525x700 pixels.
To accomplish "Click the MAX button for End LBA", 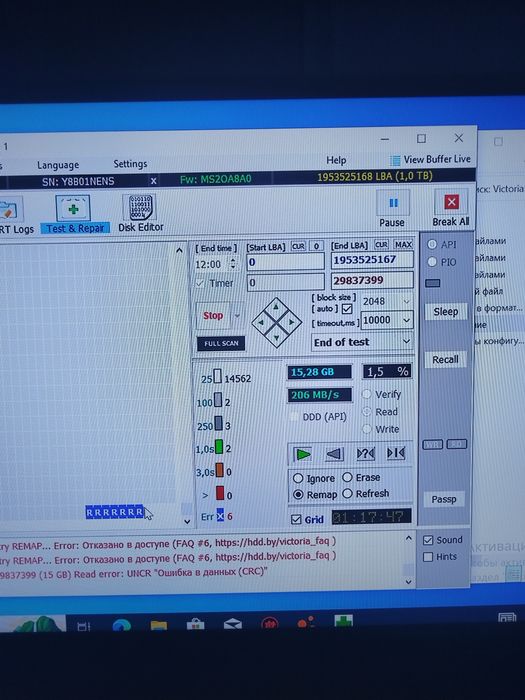I will [x=403, y=245].
